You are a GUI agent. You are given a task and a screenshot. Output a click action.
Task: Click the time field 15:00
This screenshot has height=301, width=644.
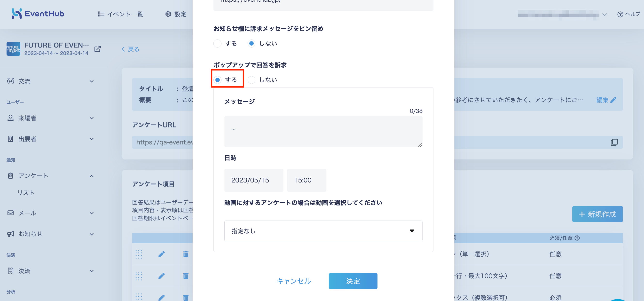point(306,180)
